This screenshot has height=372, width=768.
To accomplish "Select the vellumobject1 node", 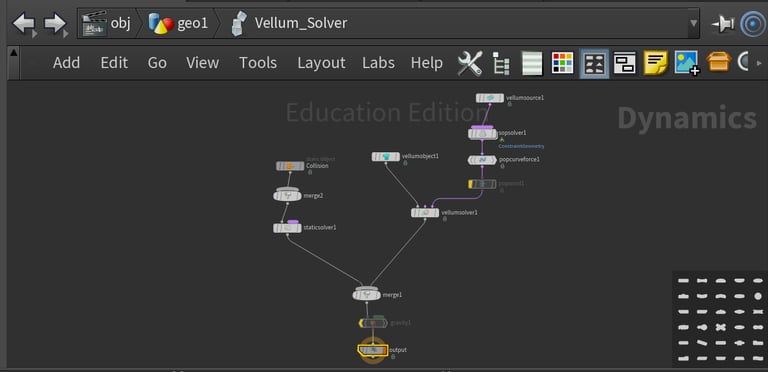I will (386, 157).
